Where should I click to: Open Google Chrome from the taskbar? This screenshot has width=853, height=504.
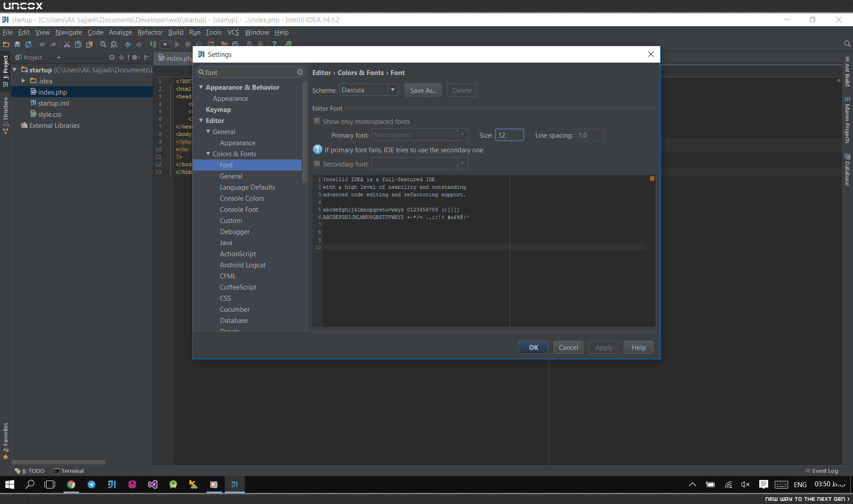pos(71,484)
